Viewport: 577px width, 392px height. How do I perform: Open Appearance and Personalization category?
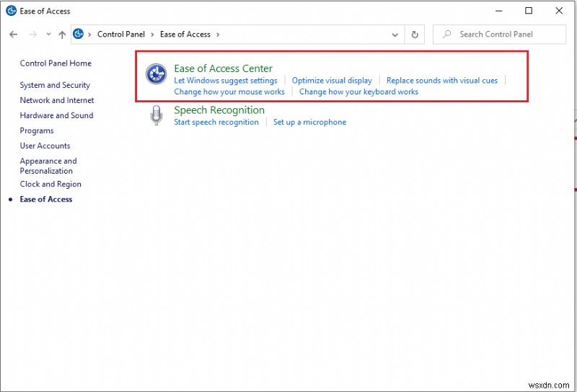point(48,166)
